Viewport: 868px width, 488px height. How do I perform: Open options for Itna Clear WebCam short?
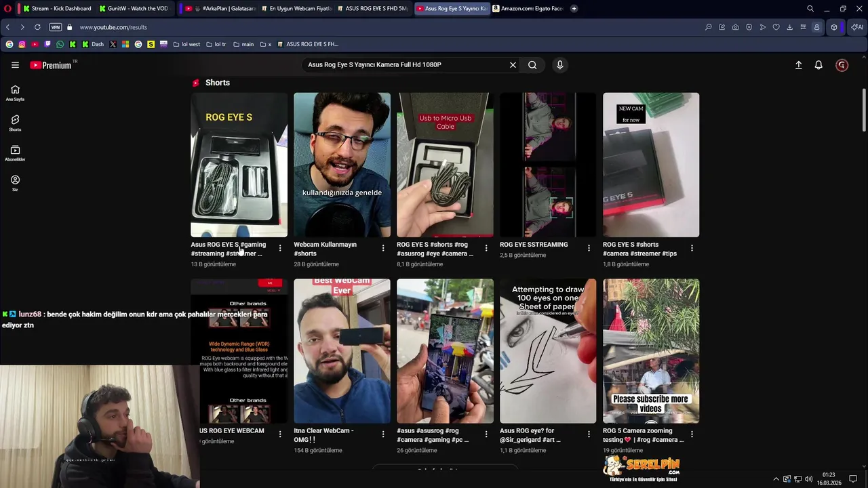[383, 434]
